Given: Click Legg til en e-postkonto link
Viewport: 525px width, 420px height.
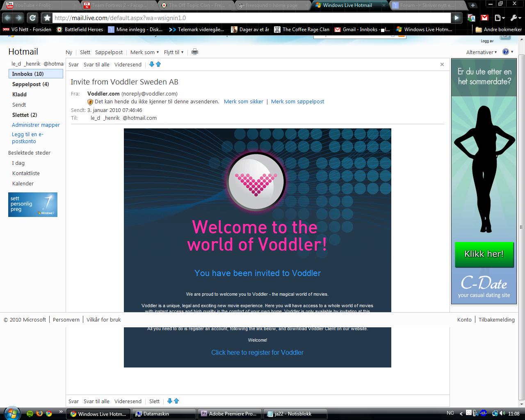Looking at the screenshot, I should click(27, 137).
